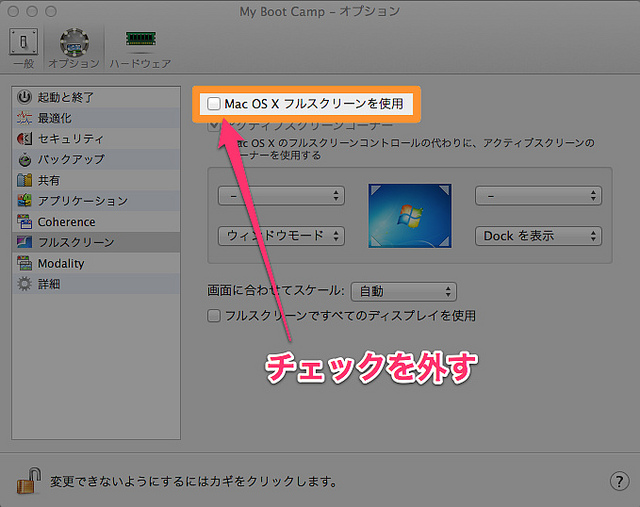Select アプリケーション in the sidebar list
640x507 pixels.
coord(96,201)
